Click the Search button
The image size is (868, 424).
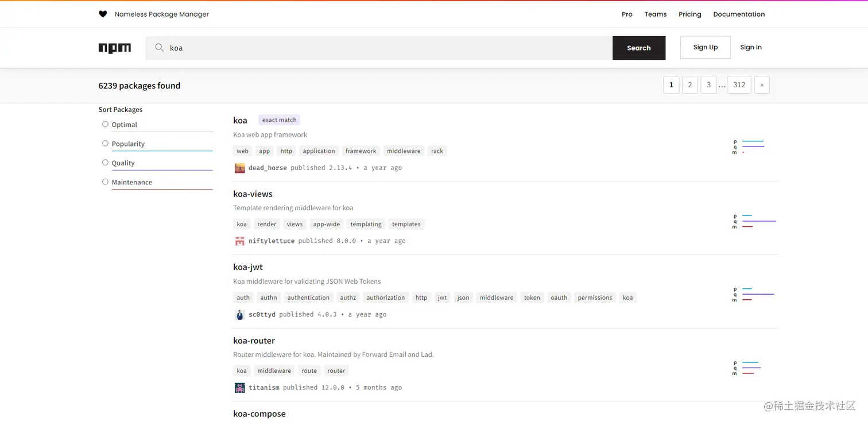[639, 48]
